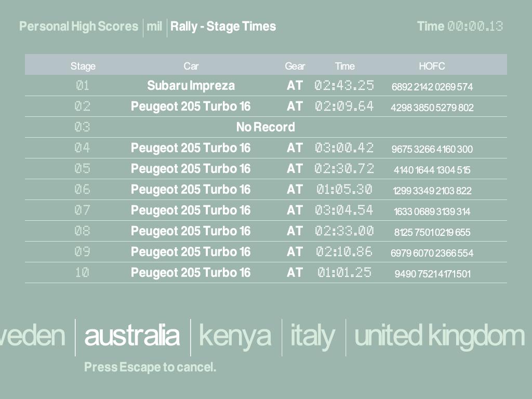Click the Gear column header
The height and width of the screenshot is (399, 532).
click(x=295, y=66)
